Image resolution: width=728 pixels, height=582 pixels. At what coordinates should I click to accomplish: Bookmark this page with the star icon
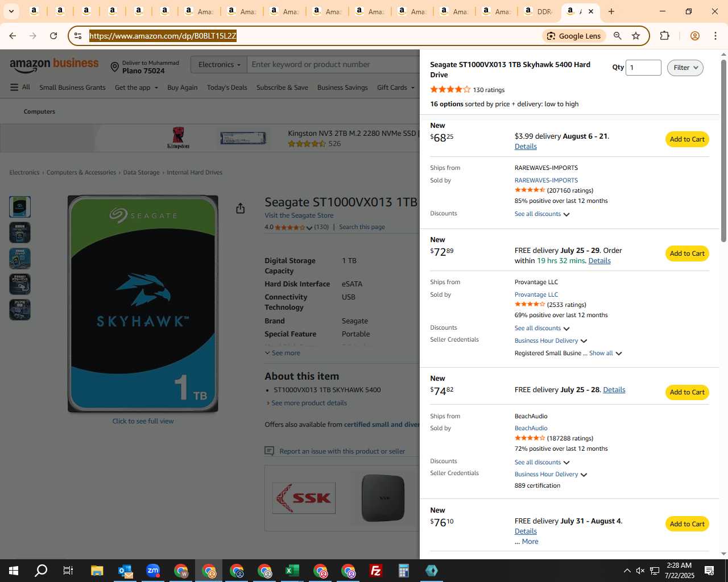(x=636, y=36)
